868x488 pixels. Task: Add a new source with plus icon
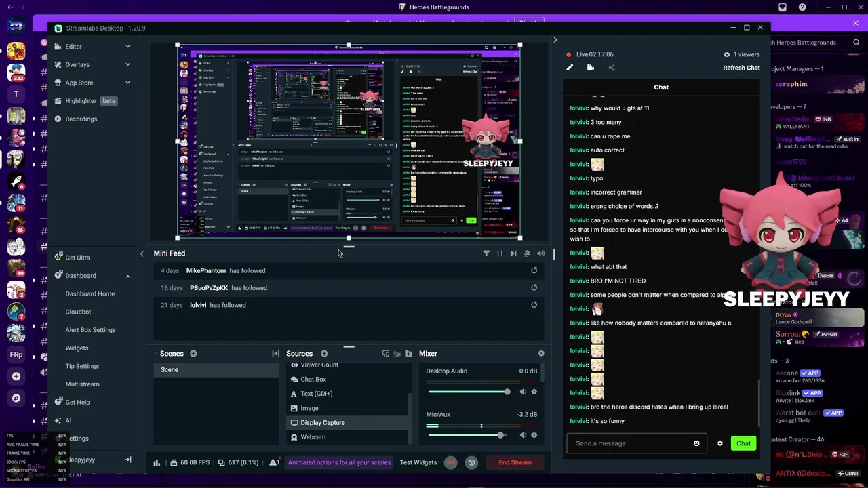(x=324, y=353)
